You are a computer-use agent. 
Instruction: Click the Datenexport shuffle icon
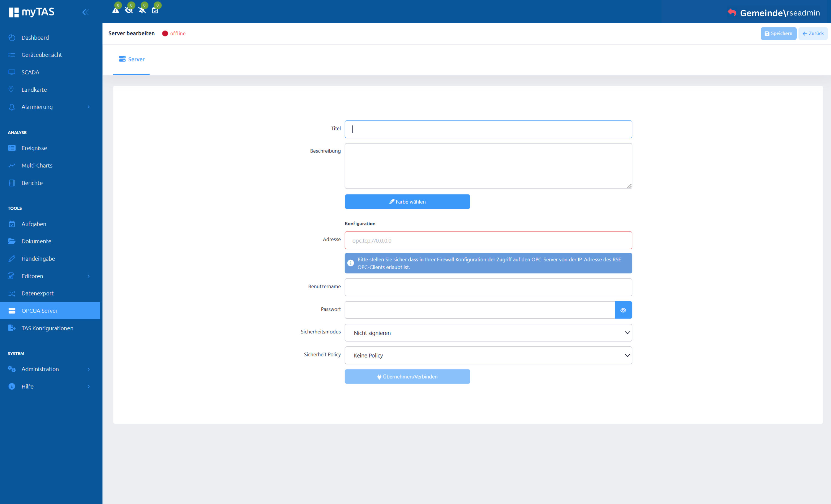point(12,293)
